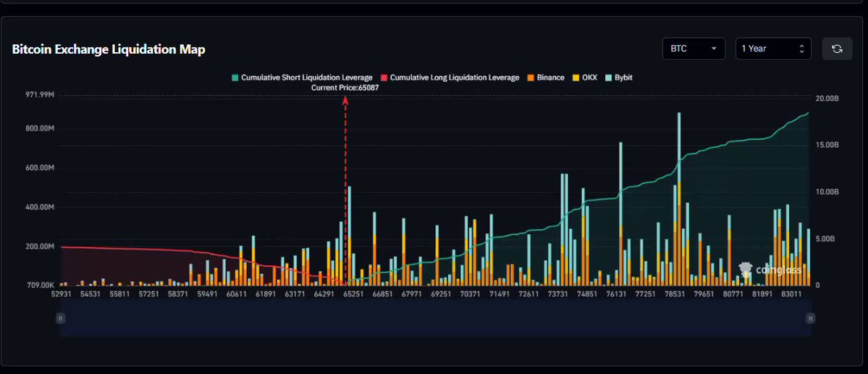Click the yellow OKX legend swatch

(576, 78)
